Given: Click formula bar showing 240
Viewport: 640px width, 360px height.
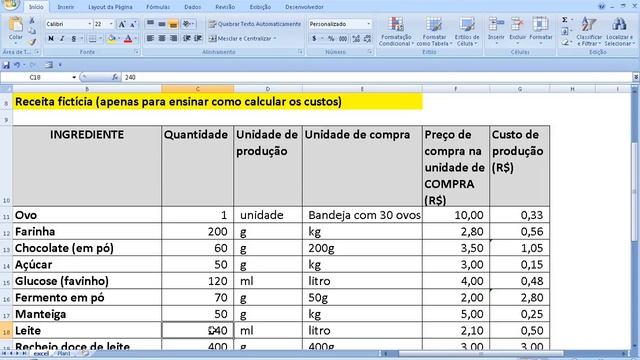Looking at the screenshot, I should pos(376,77).
